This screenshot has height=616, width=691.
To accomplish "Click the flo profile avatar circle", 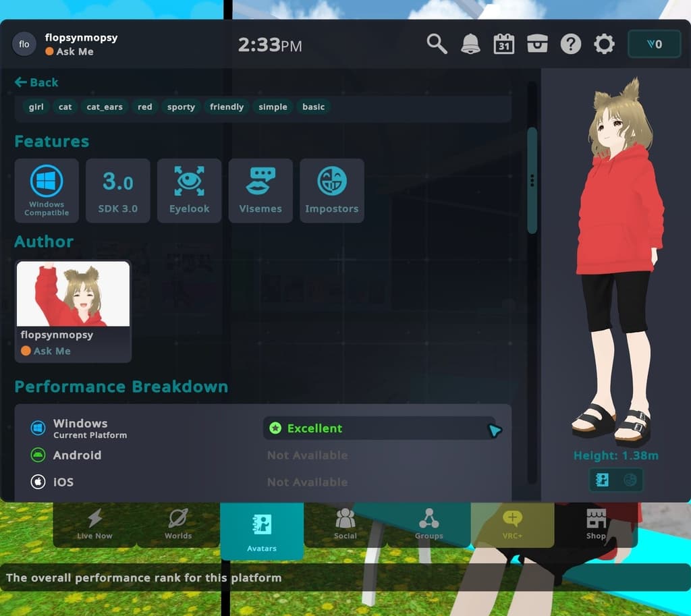I will [24, 44].
